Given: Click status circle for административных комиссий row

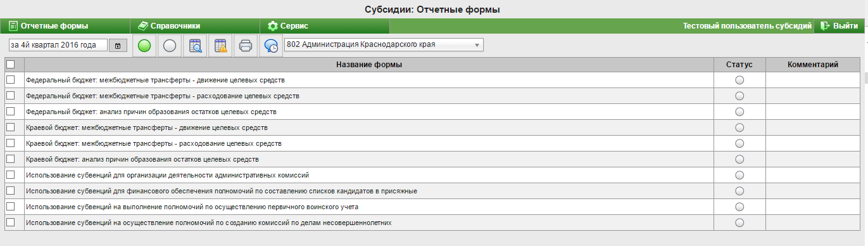Looking at the screenshot, I should [x=739, y=175].
